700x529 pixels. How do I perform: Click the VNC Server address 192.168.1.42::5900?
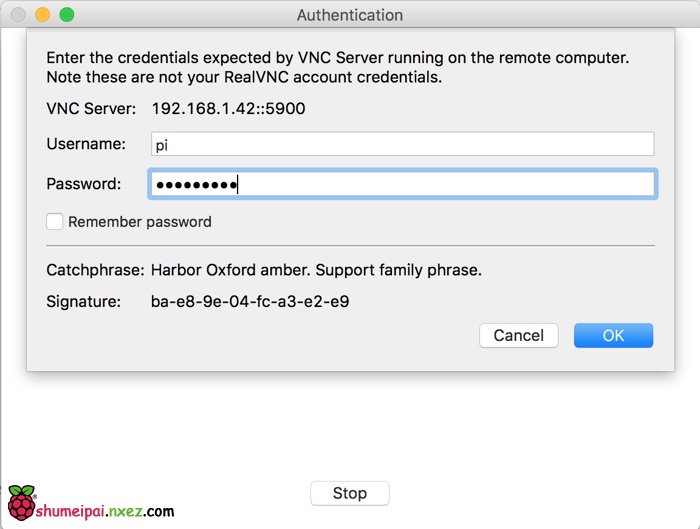pos(228,108)
